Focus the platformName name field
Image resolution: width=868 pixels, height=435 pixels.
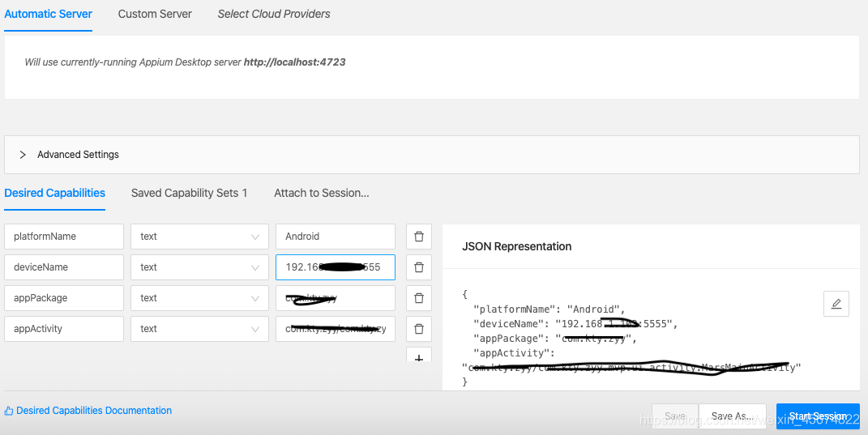tap(64, 237)
